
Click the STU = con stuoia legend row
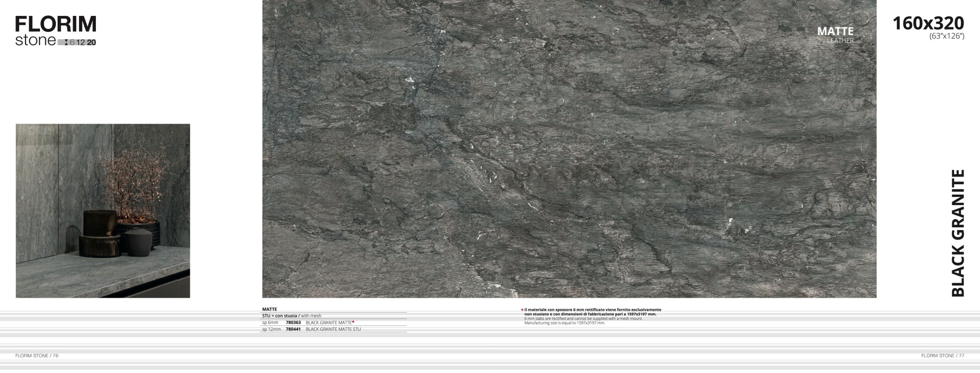(291, 316)
